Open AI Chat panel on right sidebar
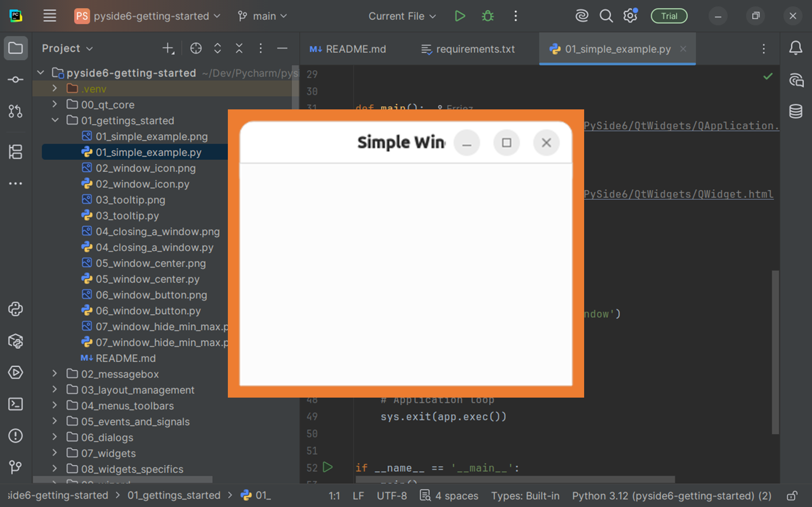The width and height of the screenshot is (812, 507). pyautogui.click(x=796, y=80)
